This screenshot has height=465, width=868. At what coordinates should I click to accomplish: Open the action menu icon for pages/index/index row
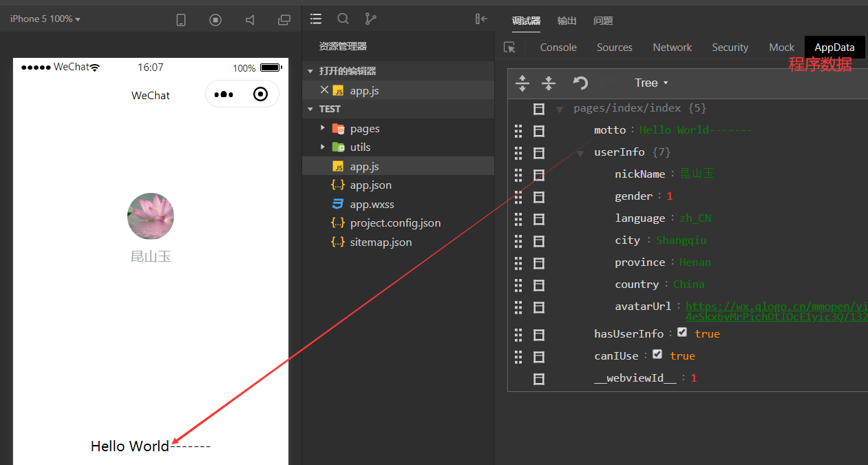pos(539,108)
